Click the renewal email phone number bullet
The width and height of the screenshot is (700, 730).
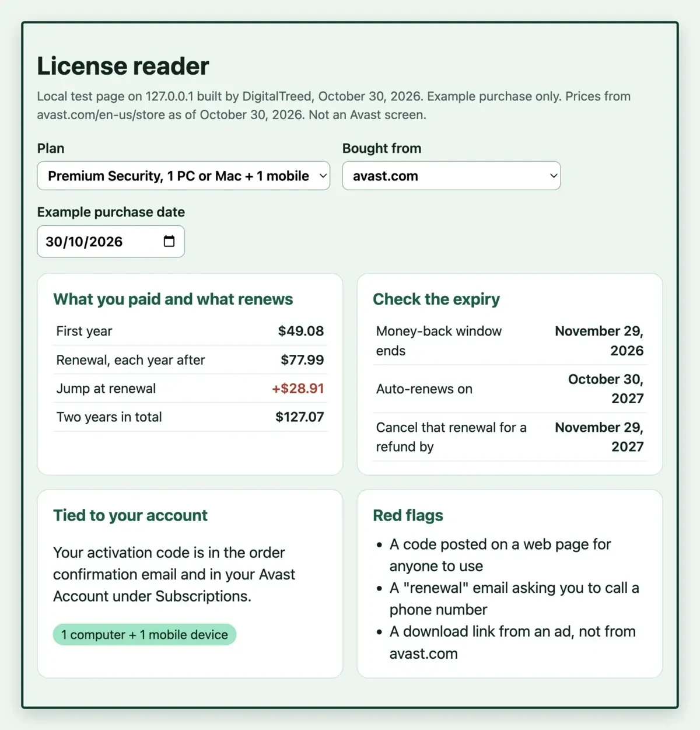[514, 599]
